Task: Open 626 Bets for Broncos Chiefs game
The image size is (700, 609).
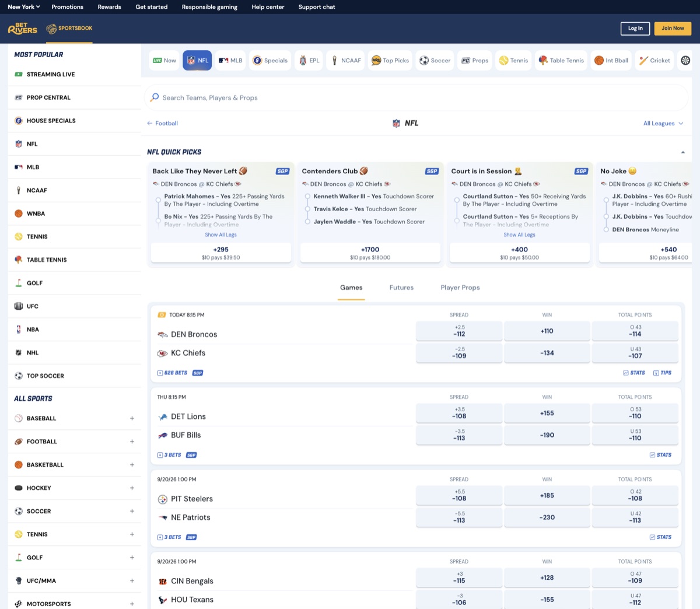Action: pos(172,373)
